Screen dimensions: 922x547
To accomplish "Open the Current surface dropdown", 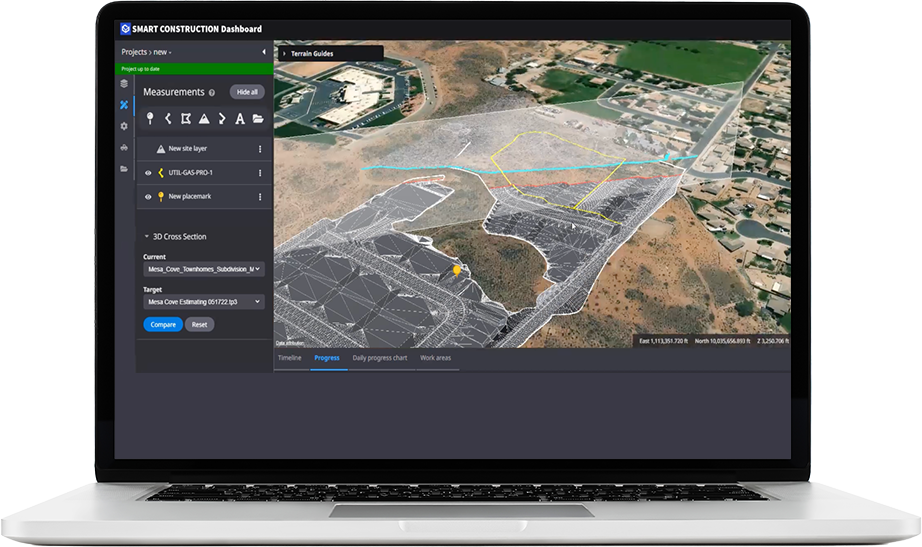I will click(x=204, y=269).
